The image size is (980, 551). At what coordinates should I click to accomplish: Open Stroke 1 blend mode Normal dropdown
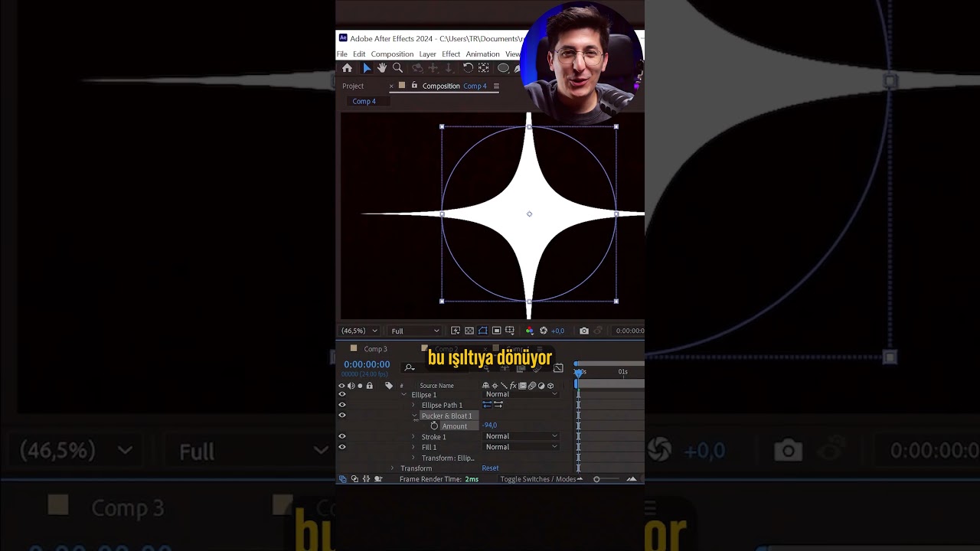[521, 436]
